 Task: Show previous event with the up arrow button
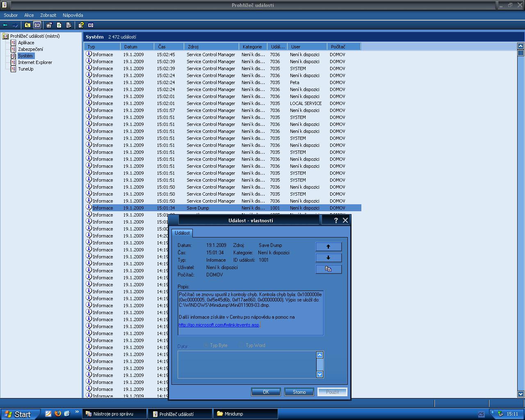[328, 247]
